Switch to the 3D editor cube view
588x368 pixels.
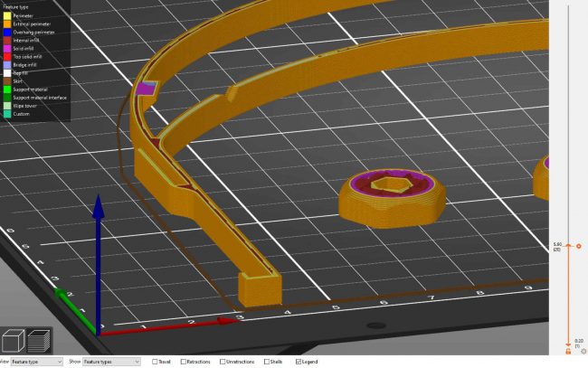tap(14, 341)
